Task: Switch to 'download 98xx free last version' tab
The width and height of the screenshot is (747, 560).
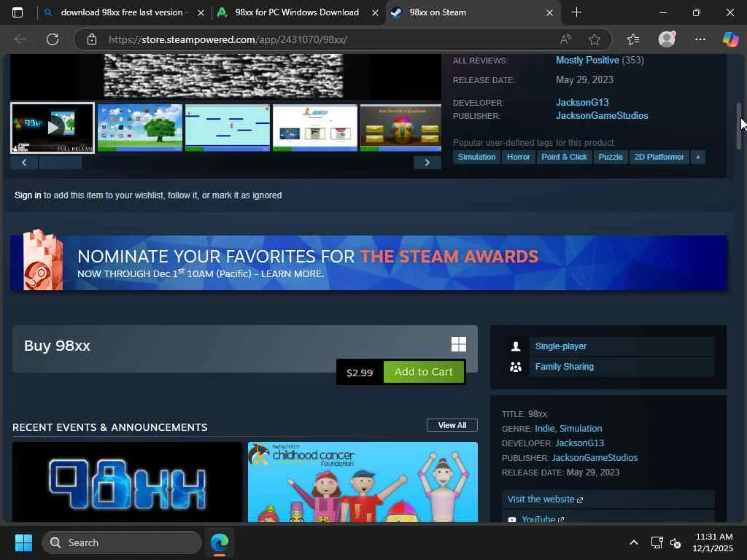Action: [x=124, y=12]
